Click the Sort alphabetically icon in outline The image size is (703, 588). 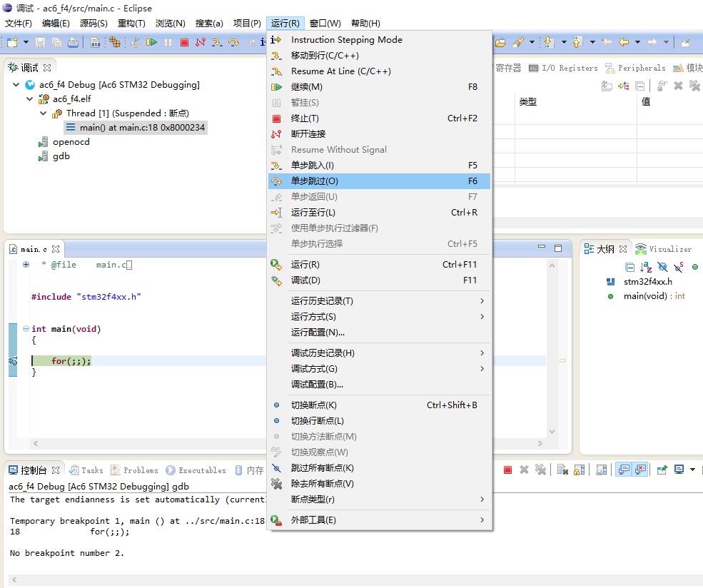(646, 267)
